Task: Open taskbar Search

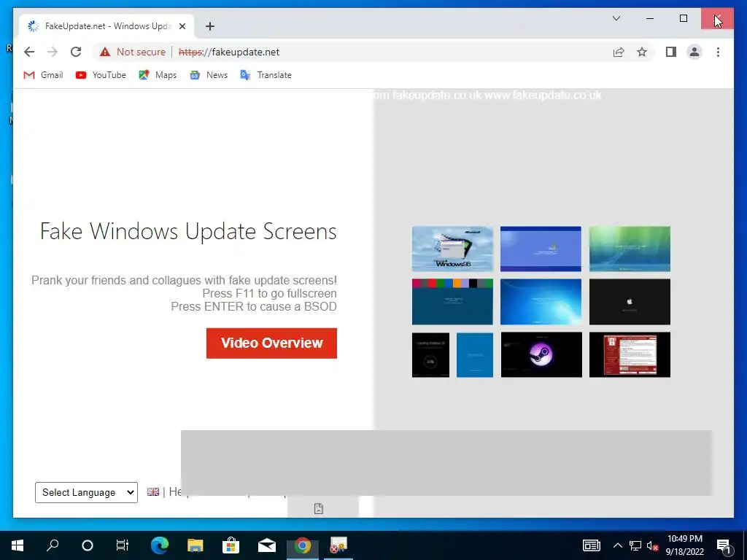Action: (53, 545)
